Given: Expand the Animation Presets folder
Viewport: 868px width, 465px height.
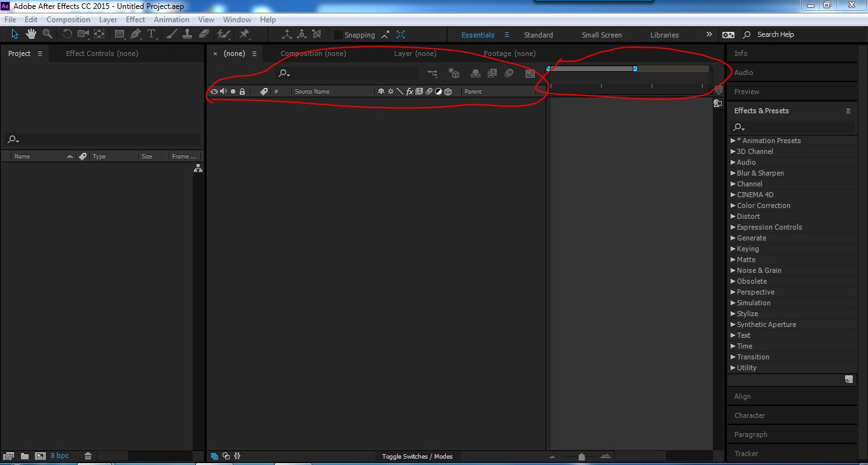Looking at the screenshot, I should tap(733, 141).
